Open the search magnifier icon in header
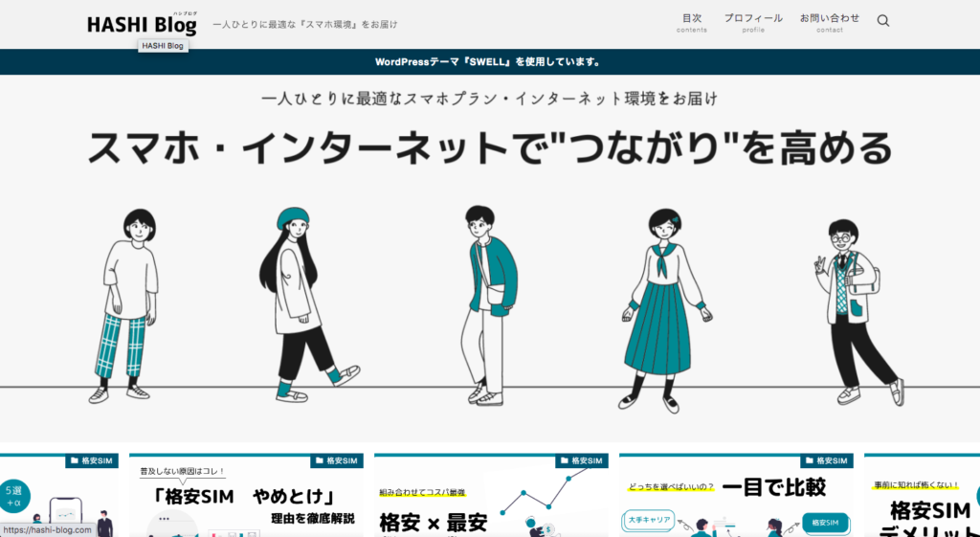This screenshot has width=980, height=537. pyautogui.click(x=882, y=21)
